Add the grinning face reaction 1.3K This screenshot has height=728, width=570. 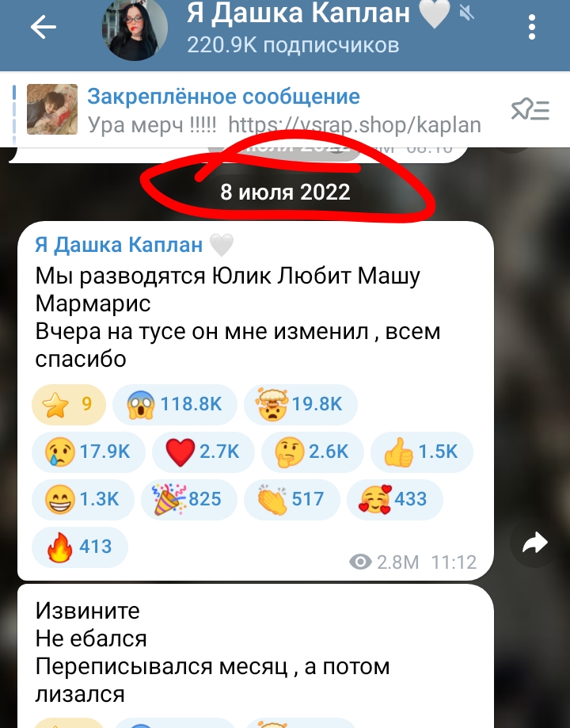coord(82,500)
